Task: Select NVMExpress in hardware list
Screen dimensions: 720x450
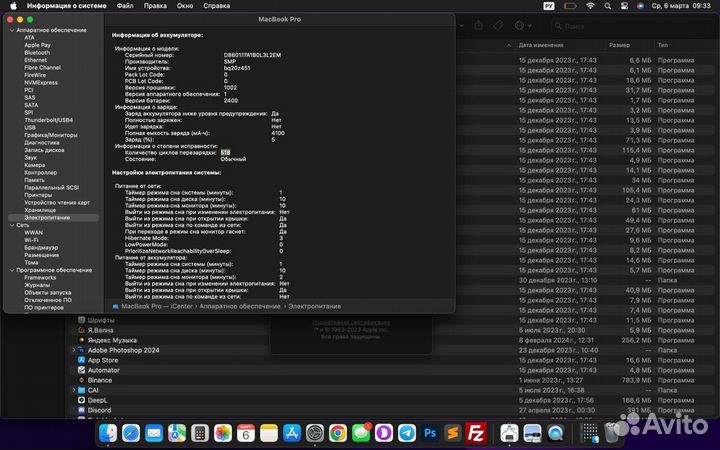Action: point(41,83)
